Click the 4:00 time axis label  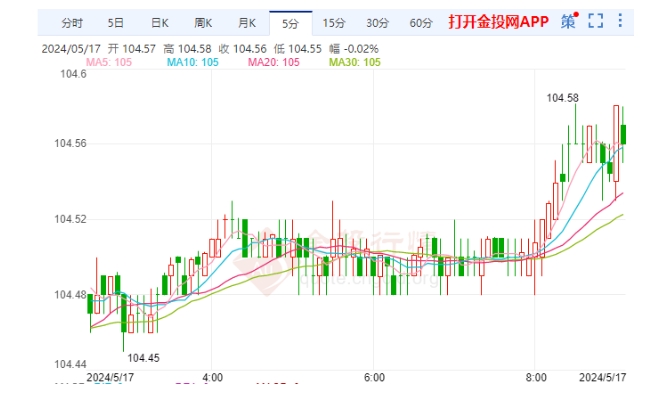click(x=212, y=378)
